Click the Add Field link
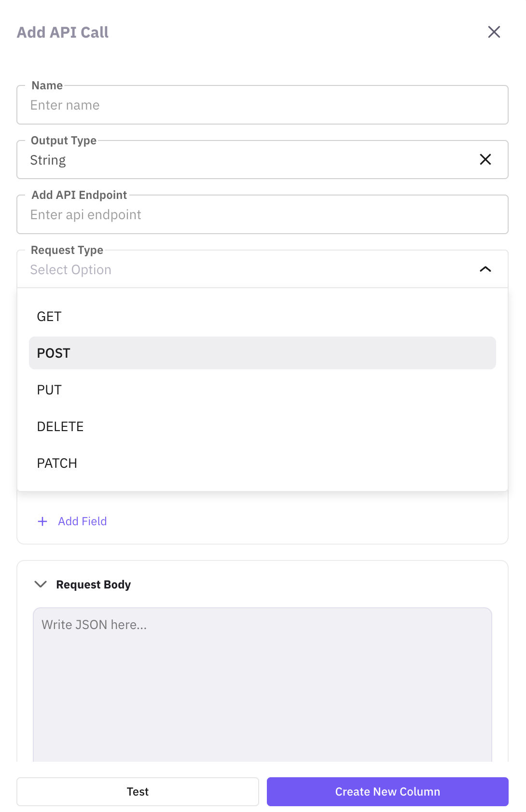The width and height of the screenshot is (526, 812). 83,521
